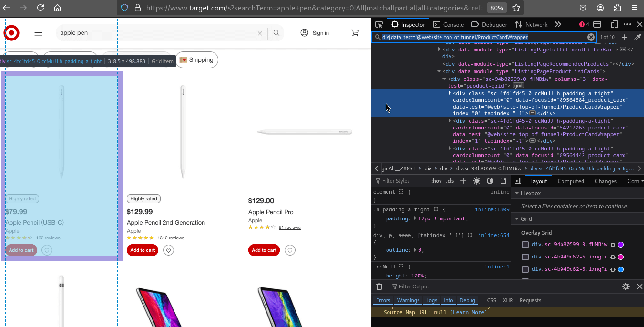Favorite Apple Pencil 2nd Generation with heart icon

168,250
